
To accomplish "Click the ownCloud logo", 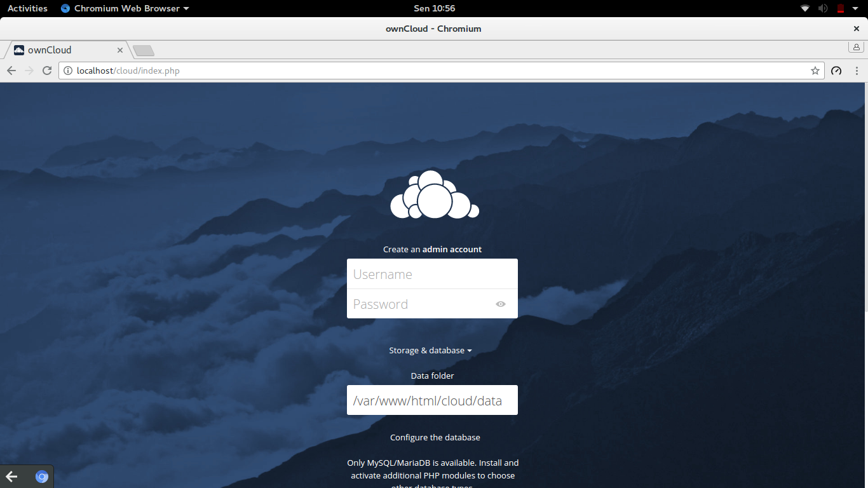I will coord(434,194).
